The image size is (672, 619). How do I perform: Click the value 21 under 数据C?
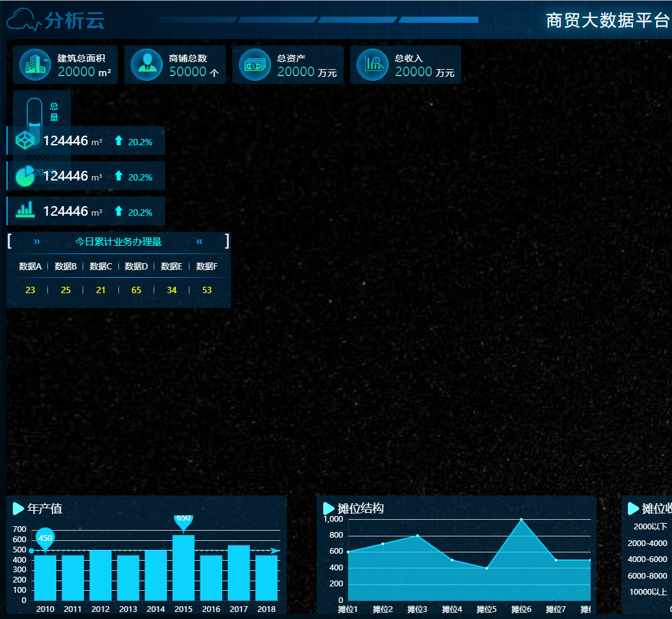(100, 290)
